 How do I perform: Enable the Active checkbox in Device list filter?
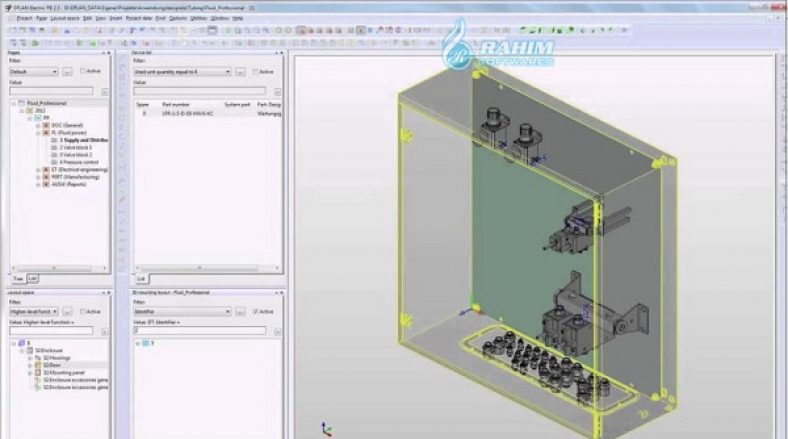pos(256,72)
